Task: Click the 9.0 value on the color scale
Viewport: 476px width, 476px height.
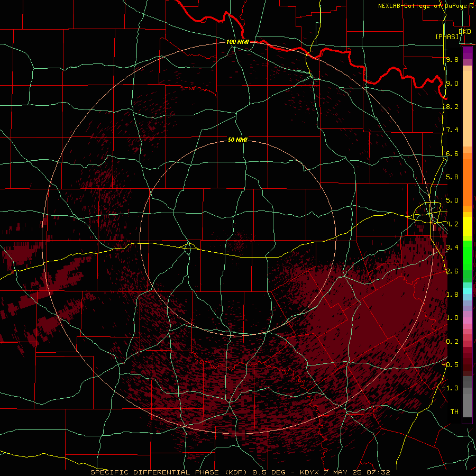Action: (452, 83)
